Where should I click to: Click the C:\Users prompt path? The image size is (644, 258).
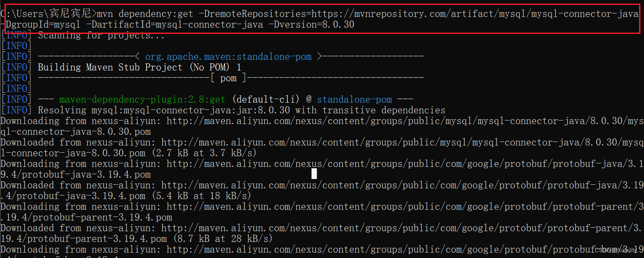(48, 14)
